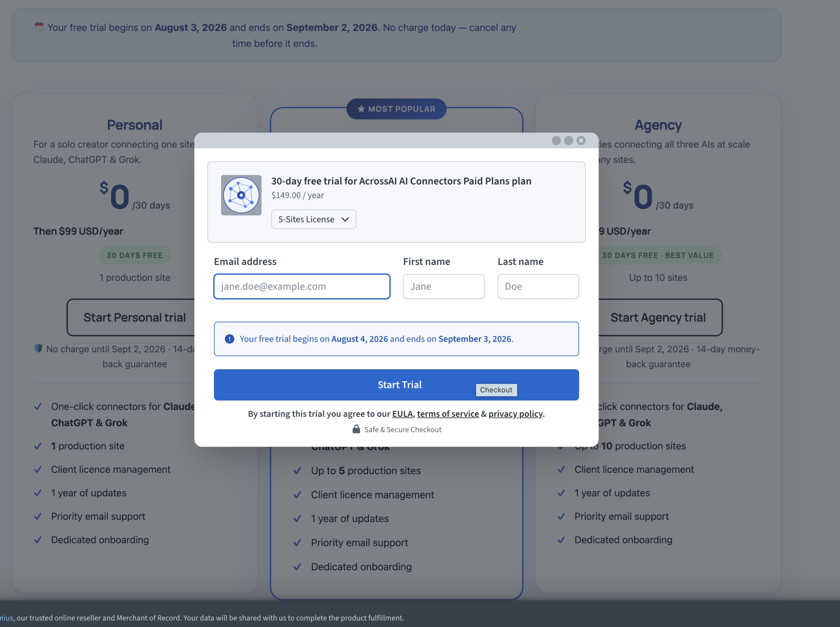840x627 pixels.
Task: Click the Agency plan heading
Action: pyautogui.click(x=658, y=125)
